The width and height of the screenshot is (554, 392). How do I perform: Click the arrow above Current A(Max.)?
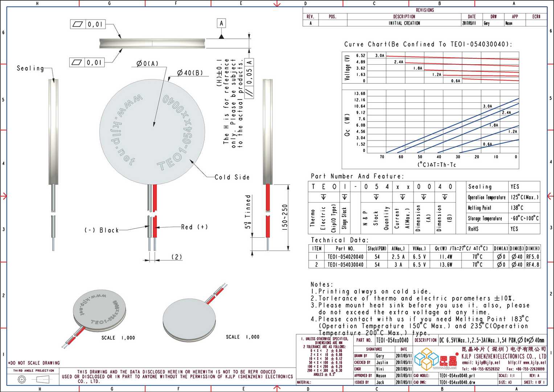tap(402, 197)
